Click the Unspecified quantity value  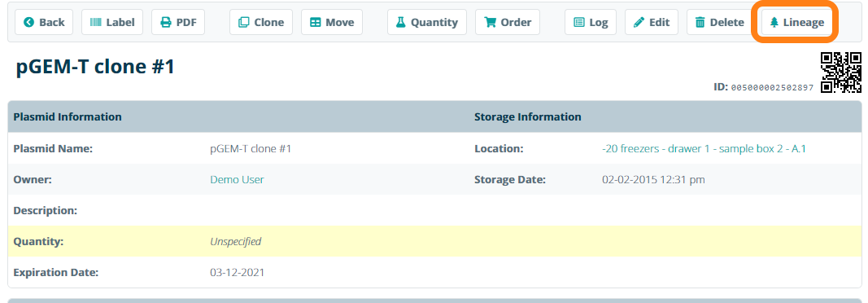pos(236,242)
